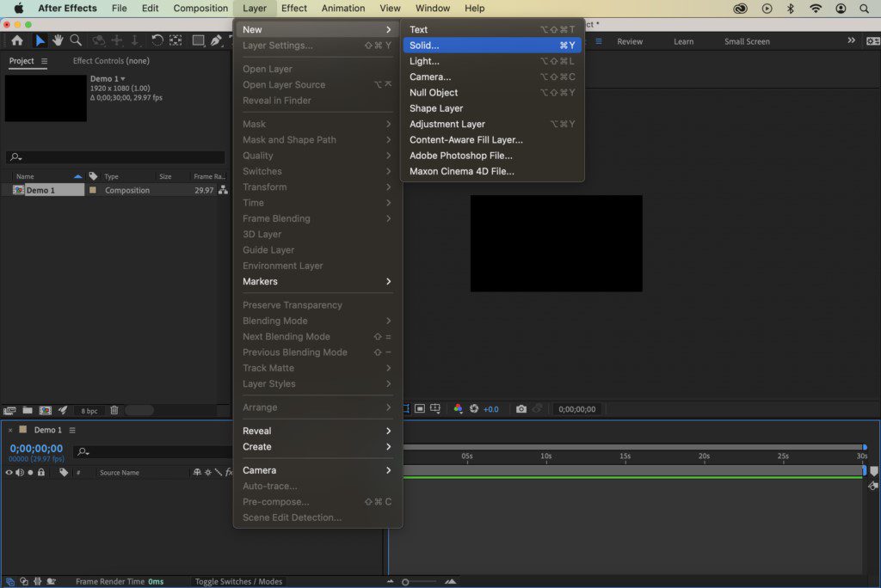This screenshot has height=588, width=881.
Task: Toggle In/Out/Duration pane icon at timeline bottom
Action: pos(38,581)
